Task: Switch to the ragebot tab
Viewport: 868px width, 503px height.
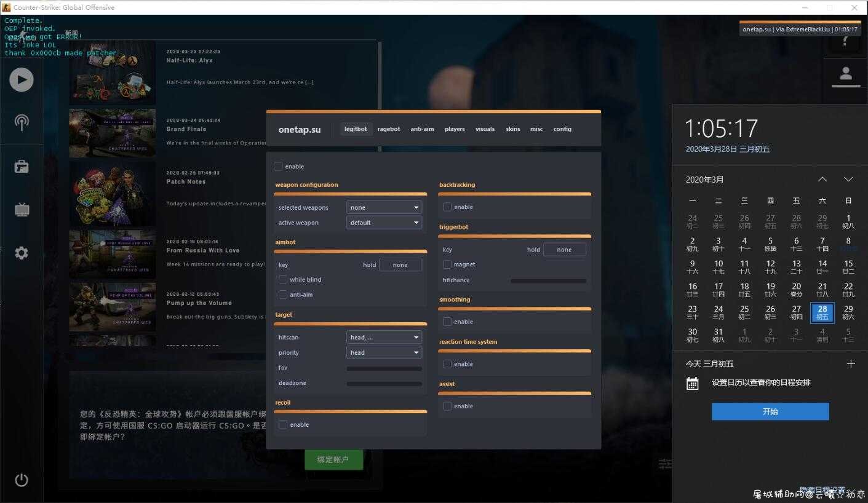Action: [x=389, y=129]
